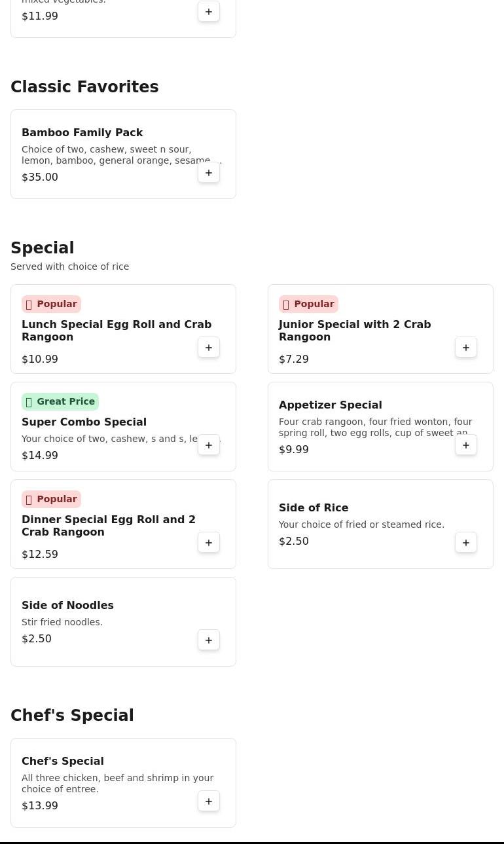Screen dimensions: 504x844
Task: Add Side of Rice using plus button
Action: click(x=466, y=543)
